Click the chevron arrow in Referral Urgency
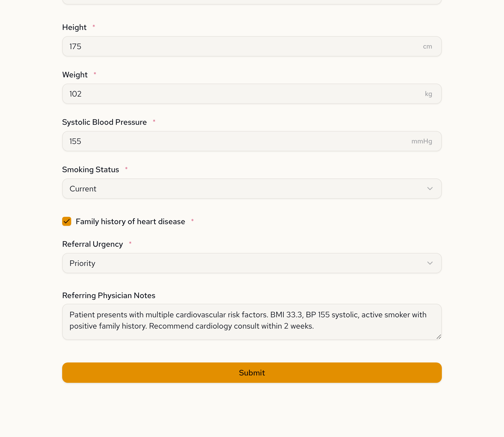This screenshot has width=504, height=437. click(x=430, y=263)
